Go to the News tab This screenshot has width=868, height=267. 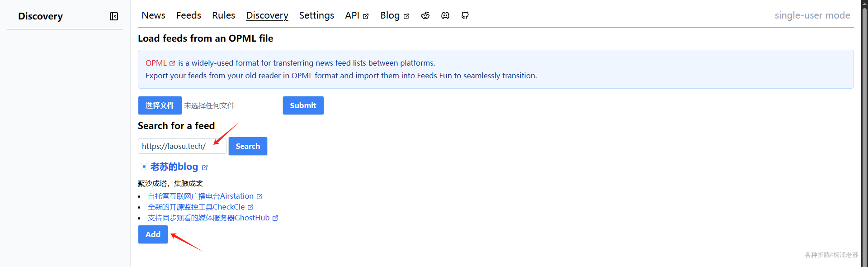153,15
